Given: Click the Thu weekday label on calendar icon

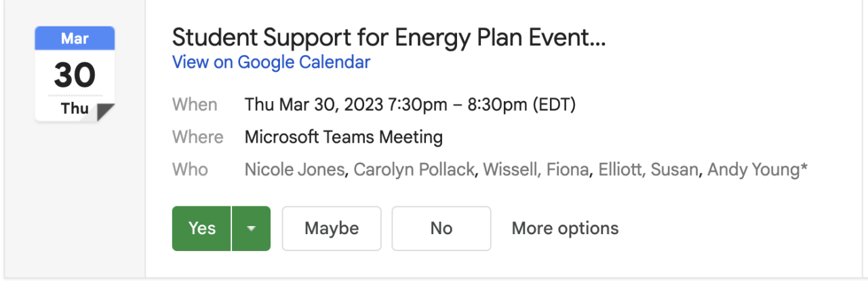Looking at the screenshot, I should (74, 109).
